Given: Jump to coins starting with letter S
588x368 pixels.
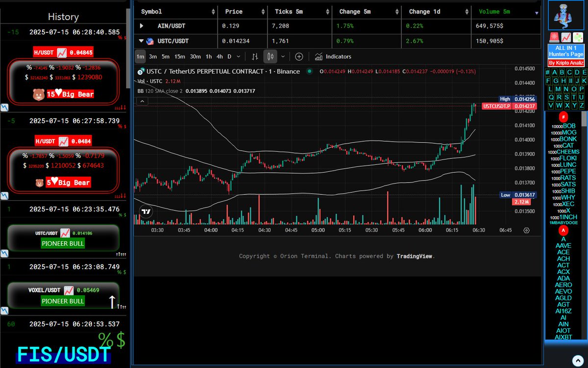Looking at the screenshot, I should pyautogui.click(x=566, y=97).
